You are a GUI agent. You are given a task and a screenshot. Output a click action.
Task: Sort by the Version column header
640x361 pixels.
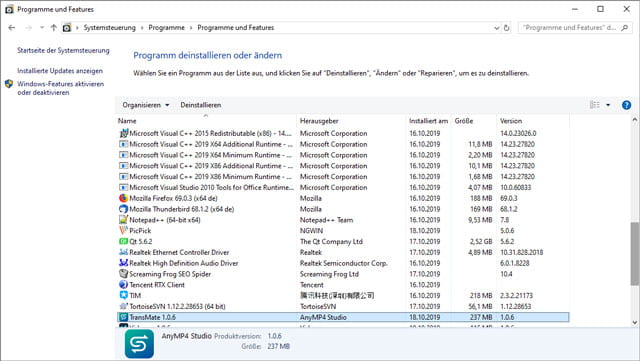coord(533,121)
